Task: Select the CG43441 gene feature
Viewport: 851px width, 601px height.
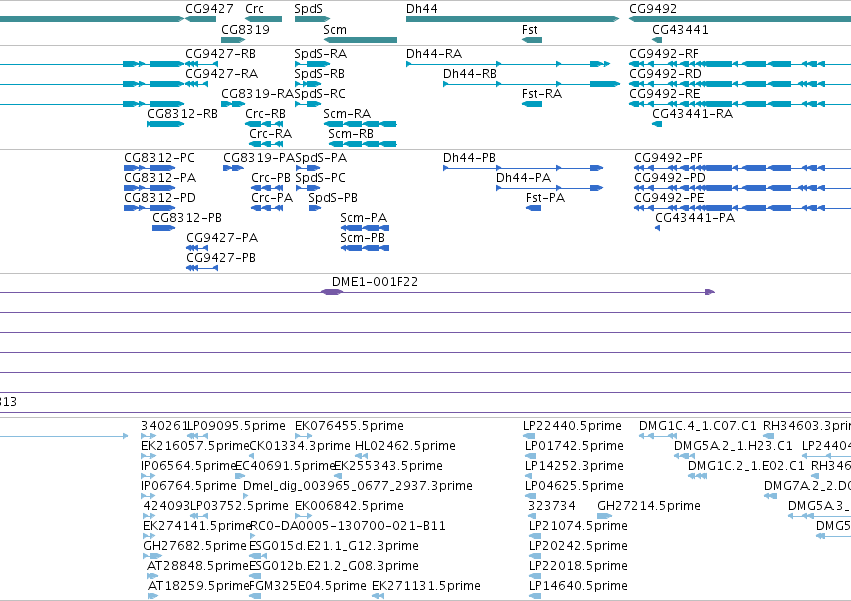Action: click(657, 40)
